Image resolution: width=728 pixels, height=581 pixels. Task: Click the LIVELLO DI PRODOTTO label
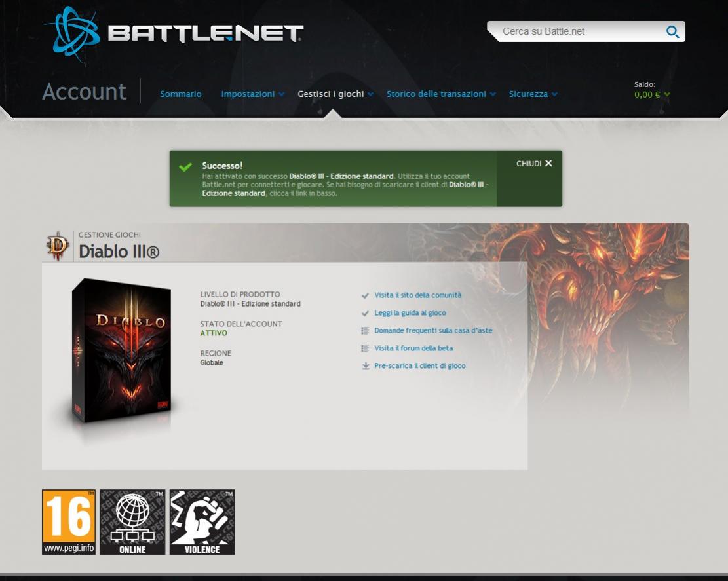click(x=240, y=294)
